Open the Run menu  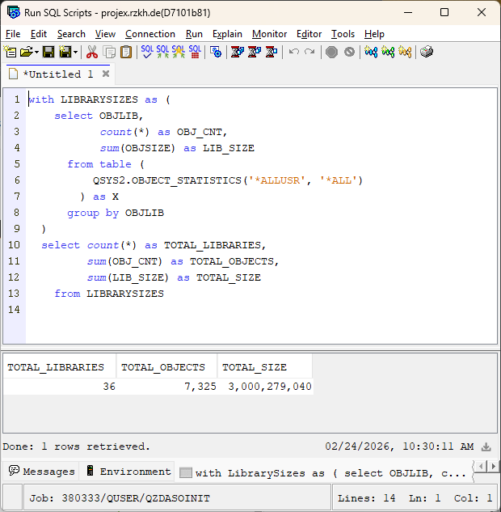pos(194,34)
